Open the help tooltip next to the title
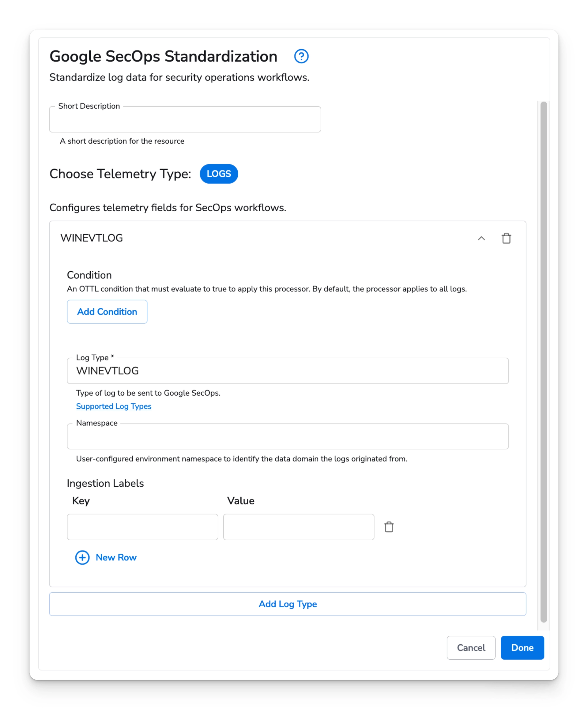Image resolution: width=588 pixels, height=720 pixels. click(301, 56)
